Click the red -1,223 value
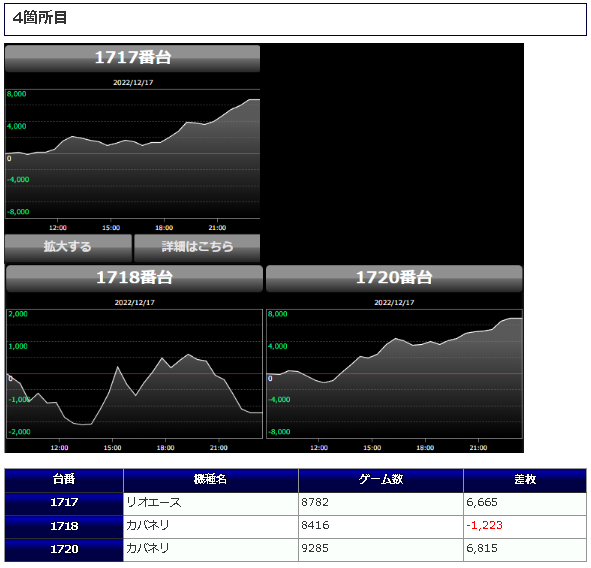 [x=484, y=526]
